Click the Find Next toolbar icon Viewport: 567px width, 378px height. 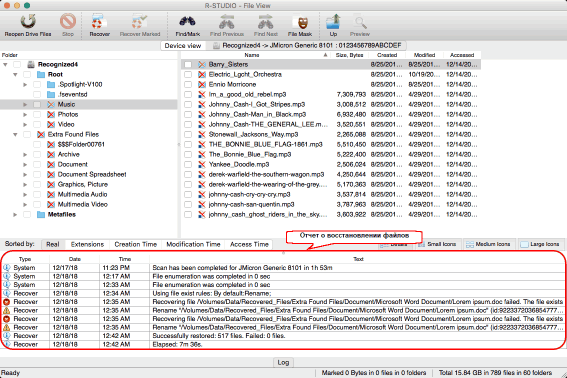coord(265,22)
